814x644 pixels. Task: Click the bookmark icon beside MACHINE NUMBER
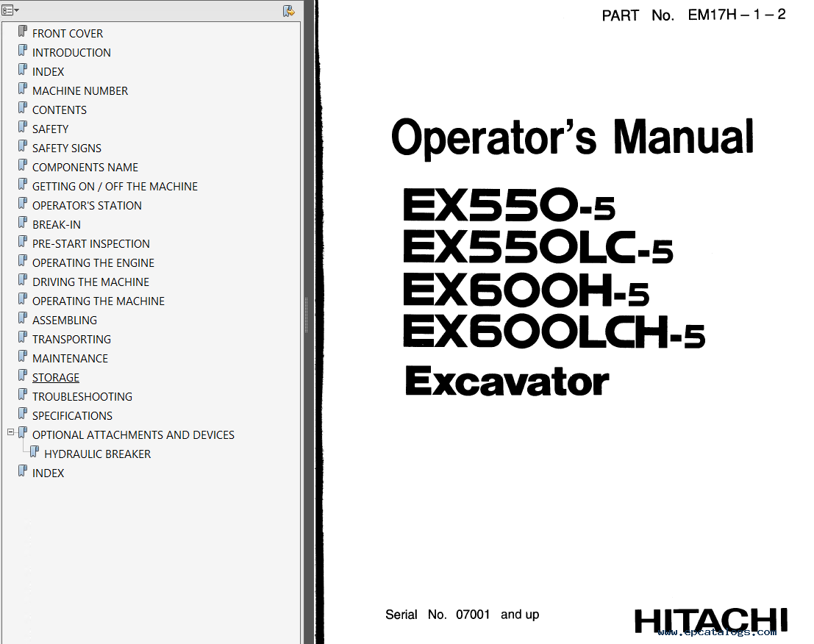(x=22, y=89)
